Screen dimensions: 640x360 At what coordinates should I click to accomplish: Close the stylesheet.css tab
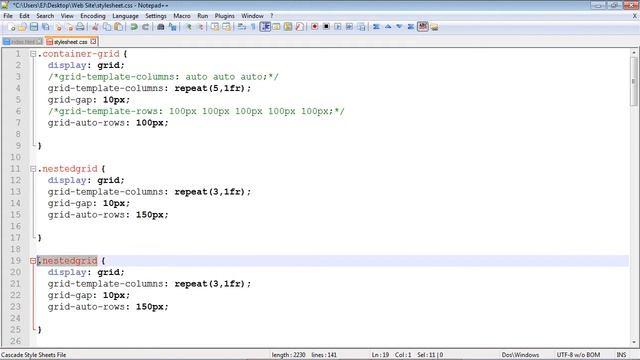click(93, 41)
